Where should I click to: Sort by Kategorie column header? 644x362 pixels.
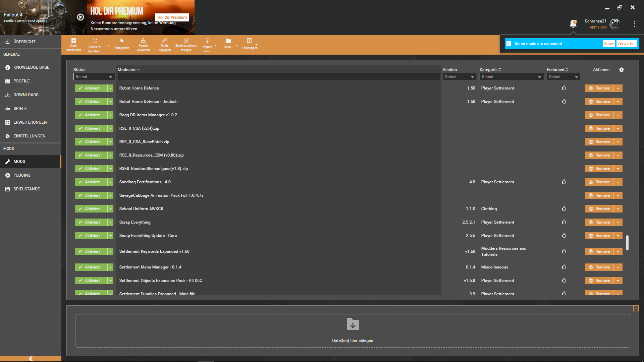(490, 70)
